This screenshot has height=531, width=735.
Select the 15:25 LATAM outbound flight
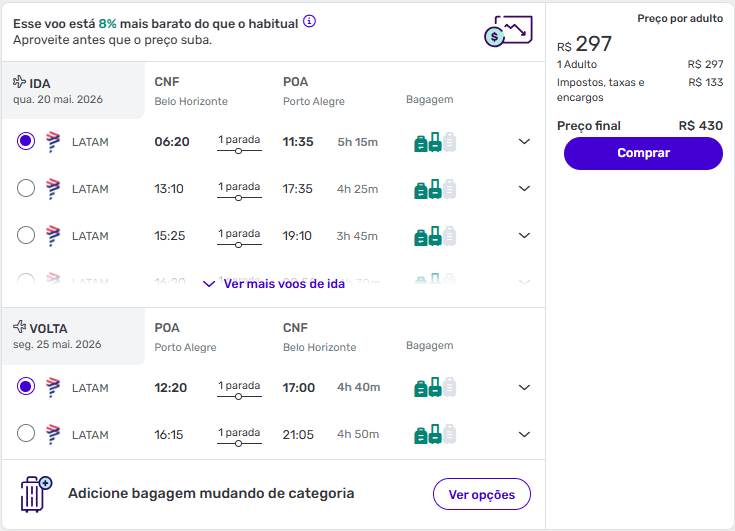coord(26,235)
